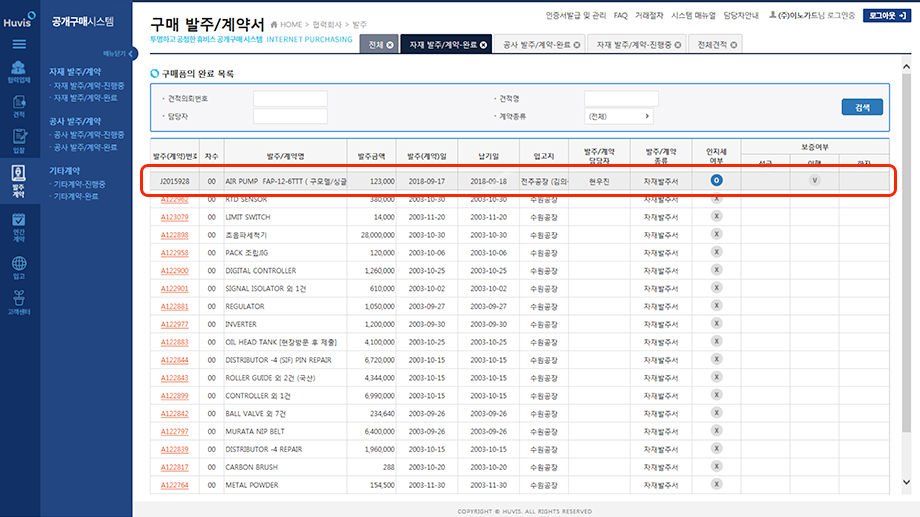
Task: Close the 전체 tab with its X
Action: pyautogui.click(x=390, y=45)
